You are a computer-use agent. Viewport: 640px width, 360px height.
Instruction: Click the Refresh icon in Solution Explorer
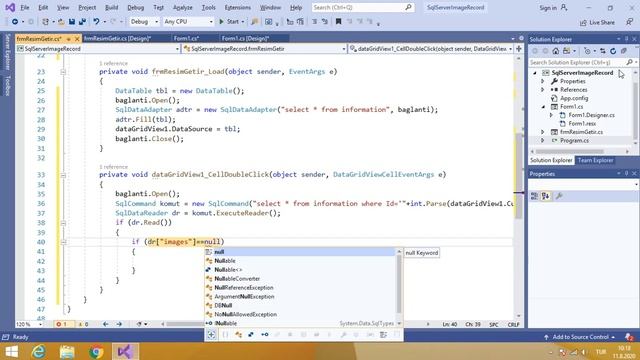pos(613,51)
